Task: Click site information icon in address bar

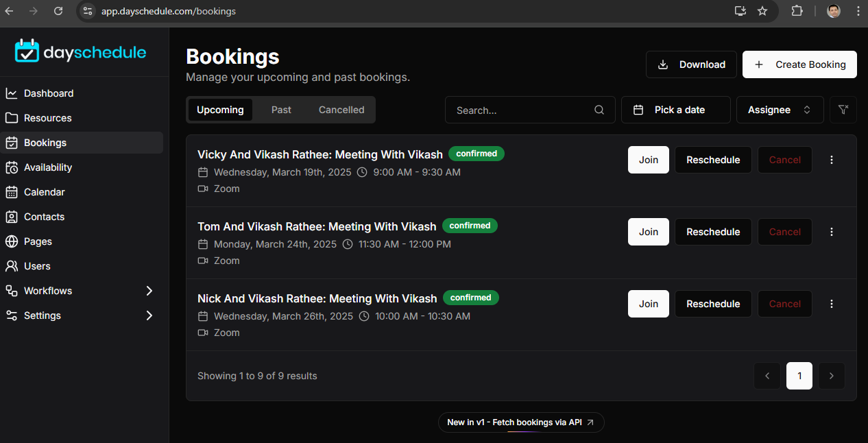Action: click(x=87, y=11)
